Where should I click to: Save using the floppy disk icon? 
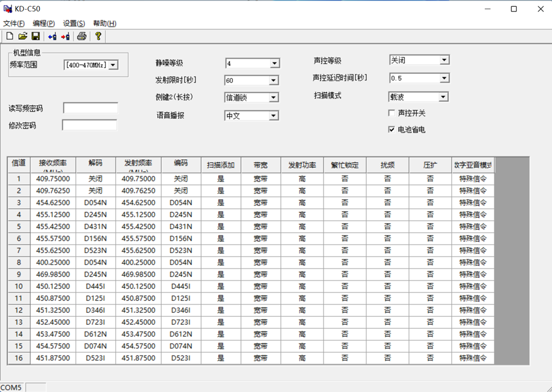tap(35, 36)
